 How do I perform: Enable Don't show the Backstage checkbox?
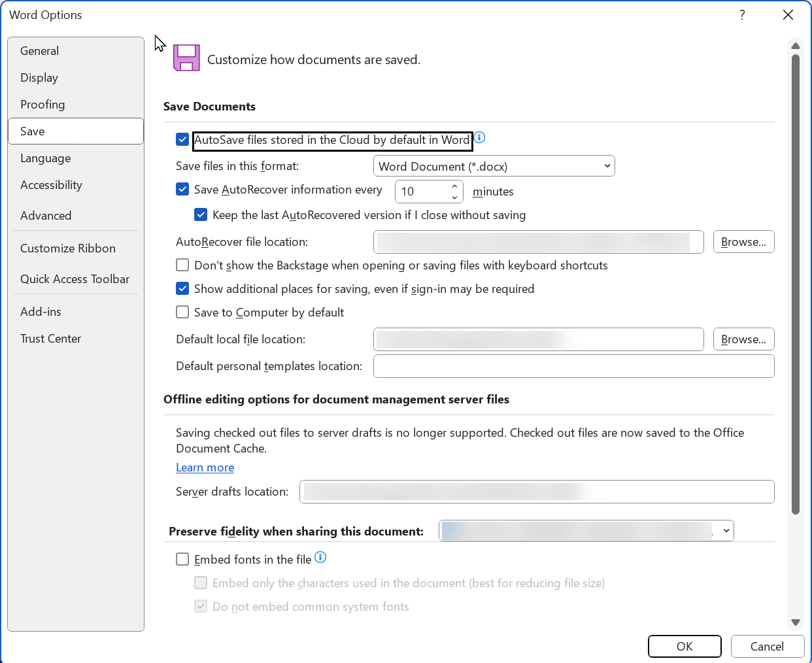pyautogui.click(x=182, y=265)
